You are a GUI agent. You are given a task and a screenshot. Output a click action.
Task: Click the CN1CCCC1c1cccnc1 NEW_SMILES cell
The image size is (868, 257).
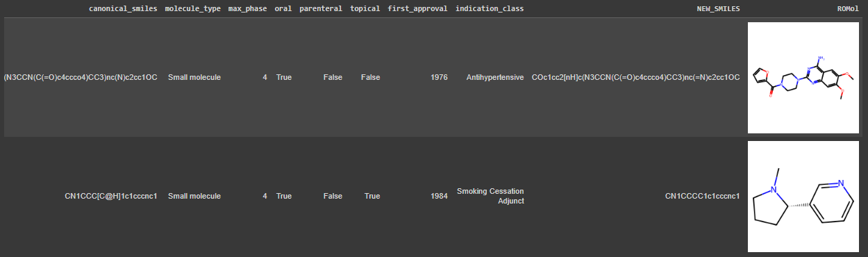tap(702, 197)
